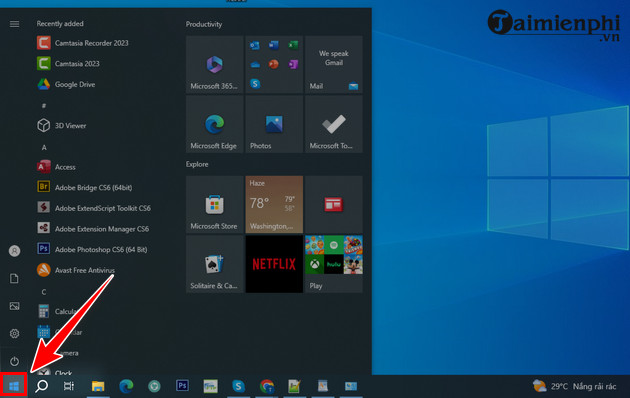The width and height of the screenshot is (630, 398).
Task: Click the 'Recently added' heading
Action: (x=60, y=24)
